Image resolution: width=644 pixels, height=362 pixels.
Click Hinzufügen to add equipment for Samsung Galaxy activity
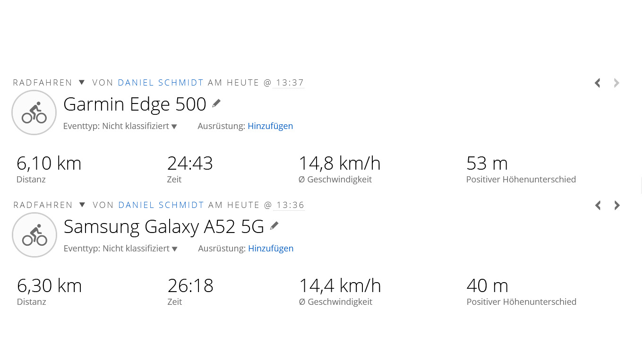(x=271, y=249)
